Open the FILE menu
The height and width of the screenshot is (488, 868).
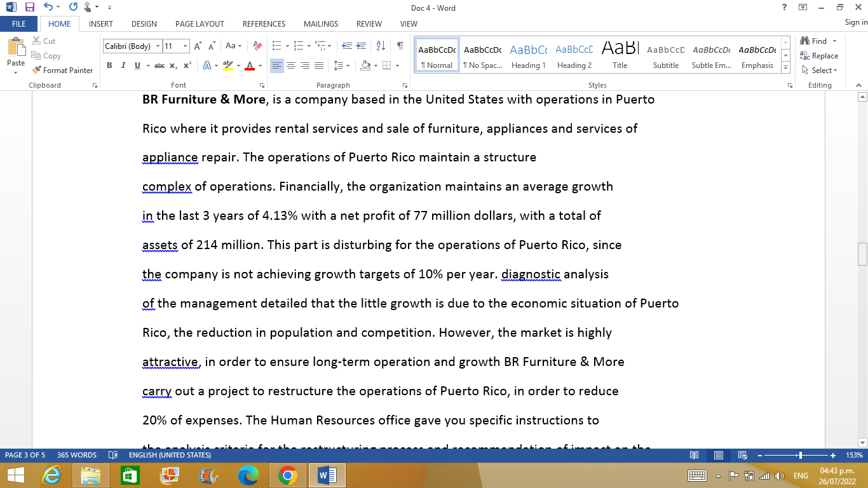pyautogui.click(x=19, y=24)
